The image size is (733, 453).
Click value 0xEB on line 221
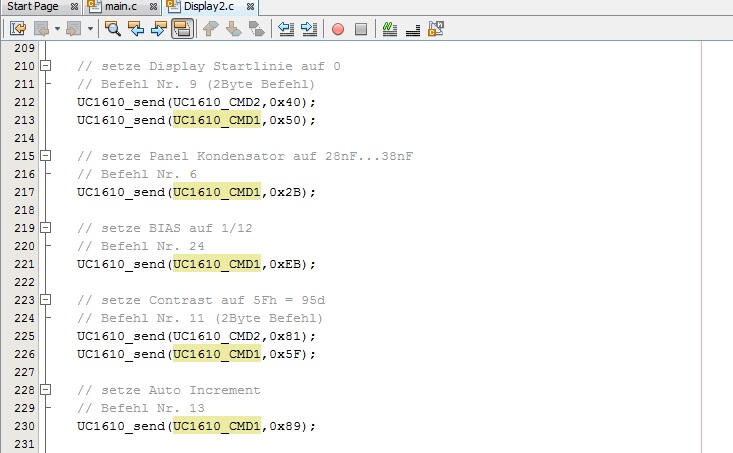point(285,264)
